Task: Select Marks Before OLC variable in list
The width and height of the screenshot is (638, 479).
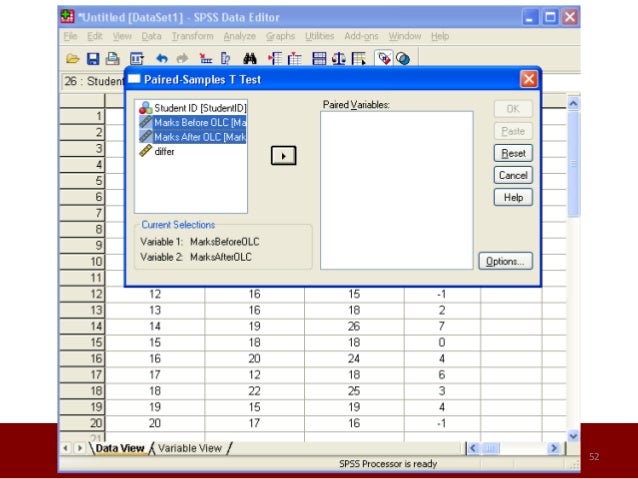Action: pyautogui.click(x=192, y=122)
